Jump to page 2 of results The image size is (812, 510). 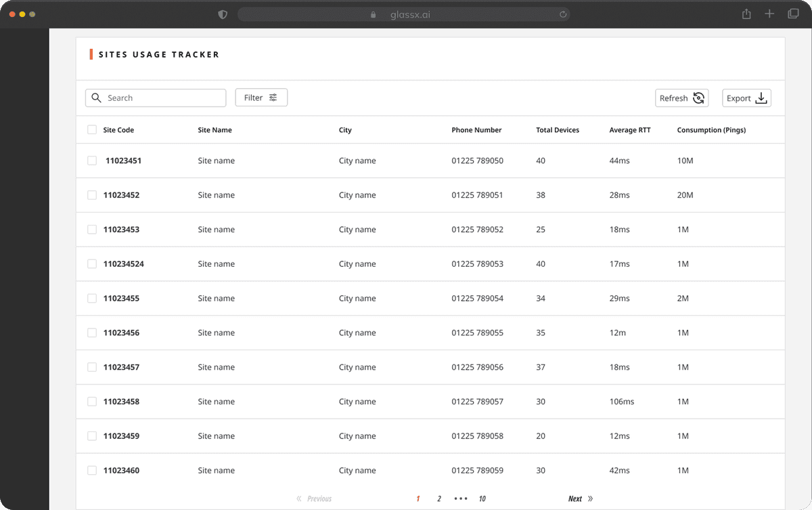[438, 498]
